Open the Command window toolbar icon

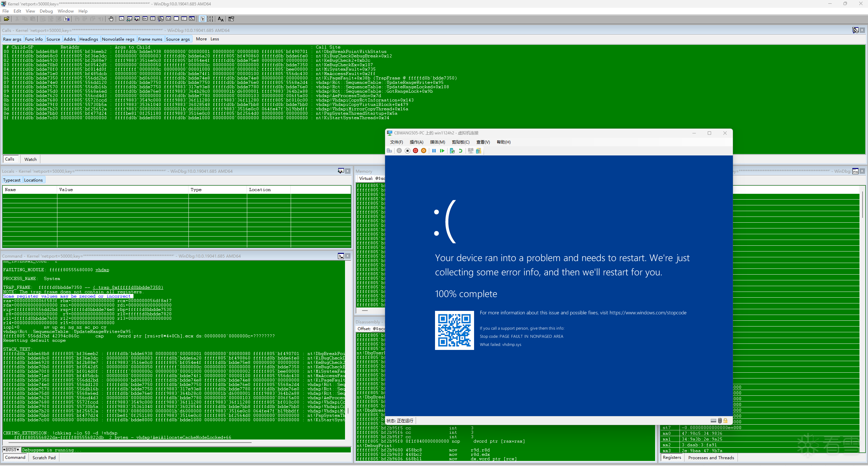[x=122, y=19]
